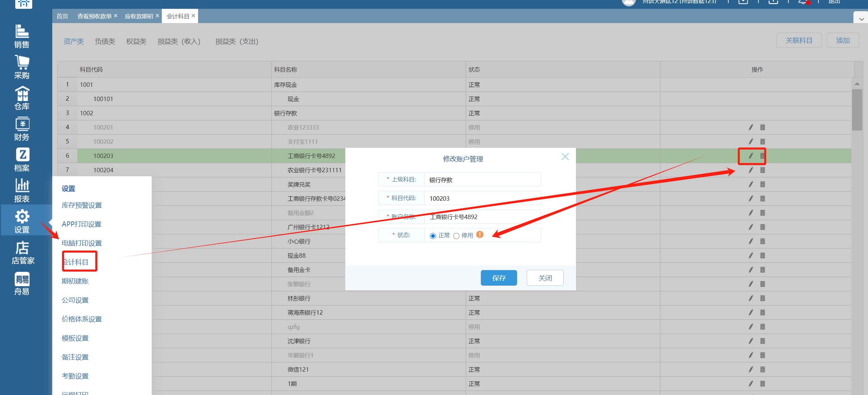Switch to the 应收款期初 tab

(x=139, y=16)
